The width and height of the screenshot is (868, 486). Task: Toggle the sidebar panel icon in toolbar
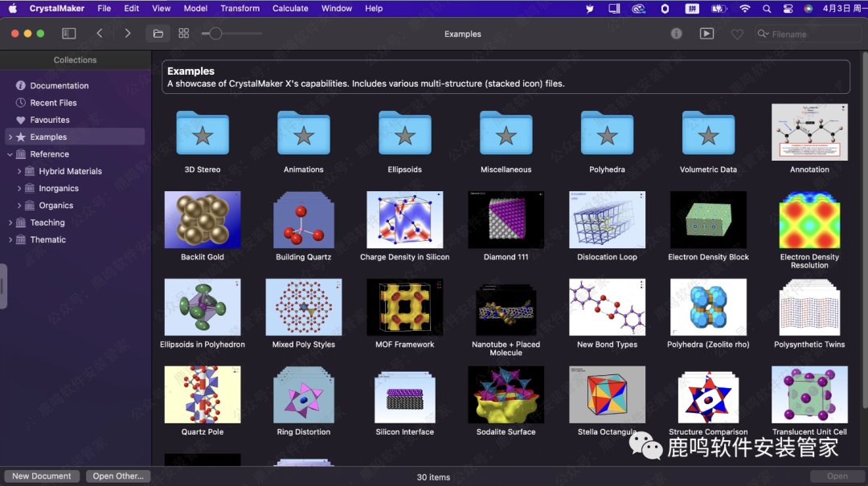(69, 34)
